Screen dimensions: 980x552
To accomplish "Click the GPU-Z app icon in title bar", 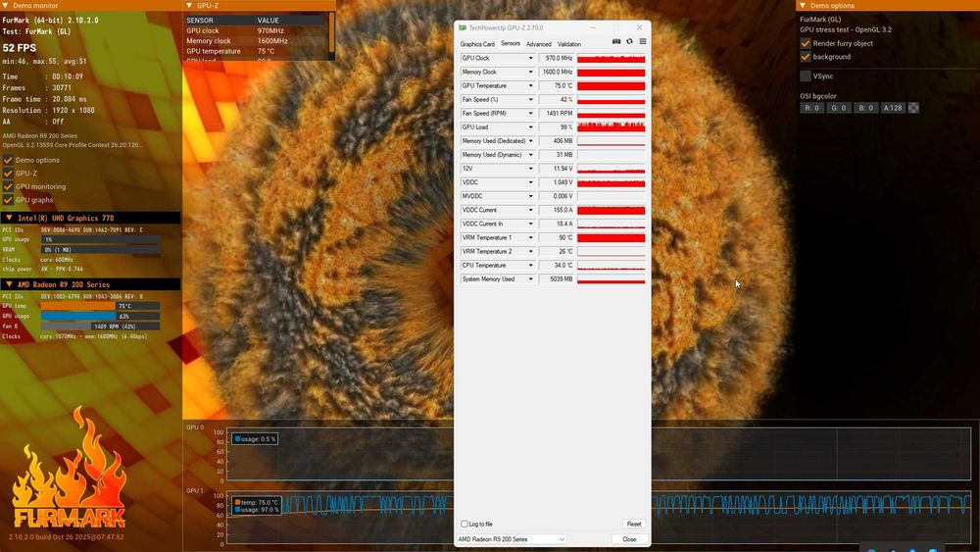I will point(463,27).
